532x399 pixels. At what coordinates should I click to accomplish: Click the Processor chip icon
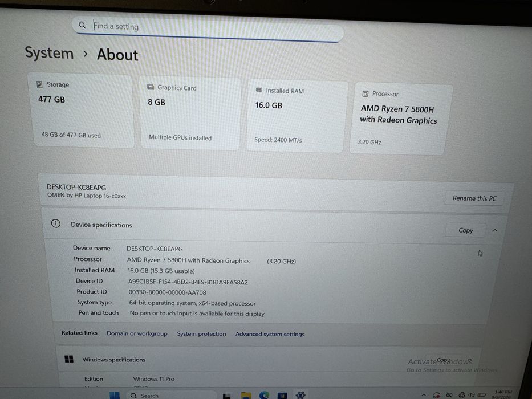(x=365, y=93)
